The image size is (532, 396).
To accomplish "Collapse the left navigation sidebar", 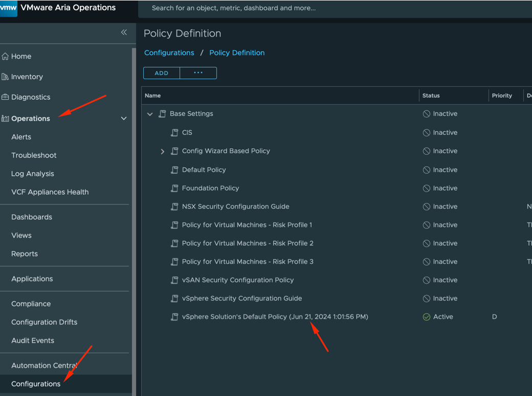I will tap(124, 32).
